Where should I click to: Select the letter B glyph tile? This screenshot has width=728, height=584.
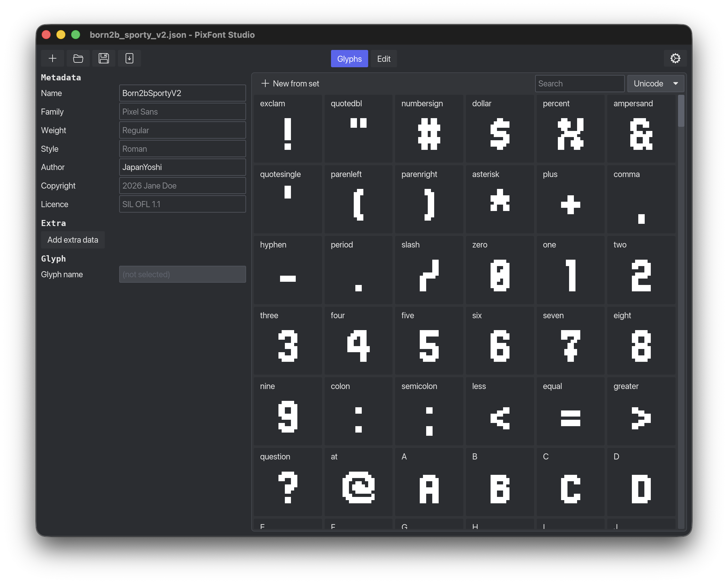coord(500,482)
